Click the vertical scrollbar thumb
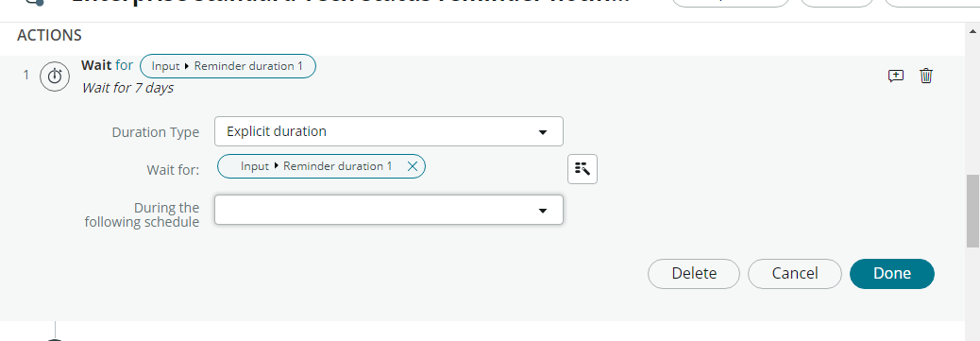The height and width of the screenshot is (341, 980). [x=972, y=211]
